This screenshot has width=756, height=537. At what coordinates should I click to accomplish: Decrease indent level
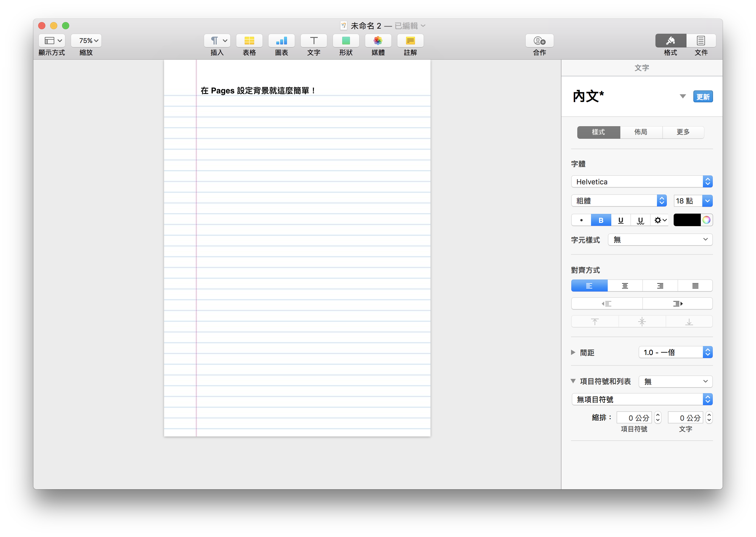pyautogui.click(x=607, y=303)
